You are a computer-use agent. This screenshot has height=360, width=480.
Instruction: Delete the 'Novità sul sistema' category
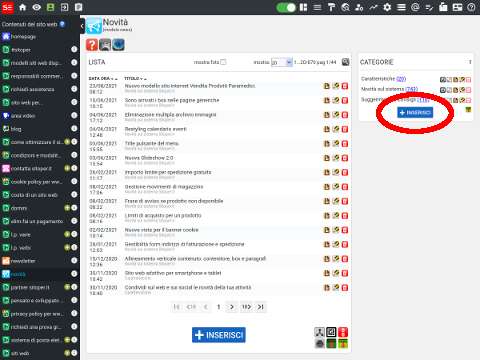[x=468, y=90]
